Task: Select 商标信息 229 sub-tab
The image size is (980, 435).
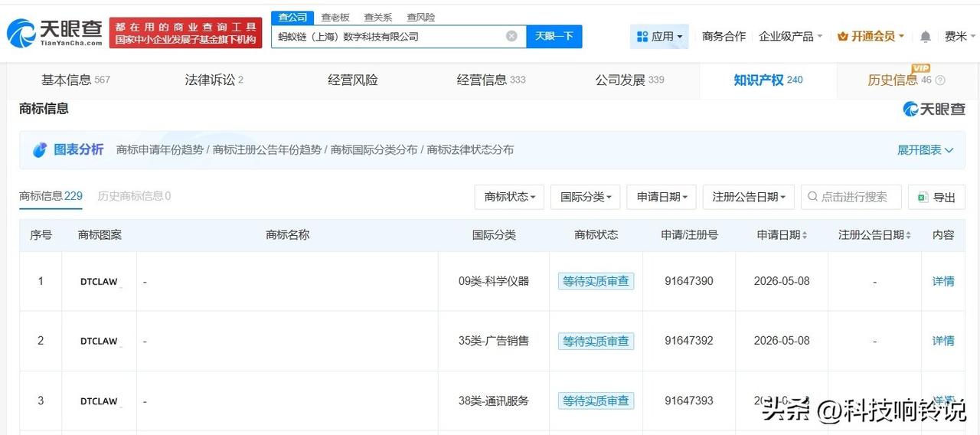Action: [51, 196]
